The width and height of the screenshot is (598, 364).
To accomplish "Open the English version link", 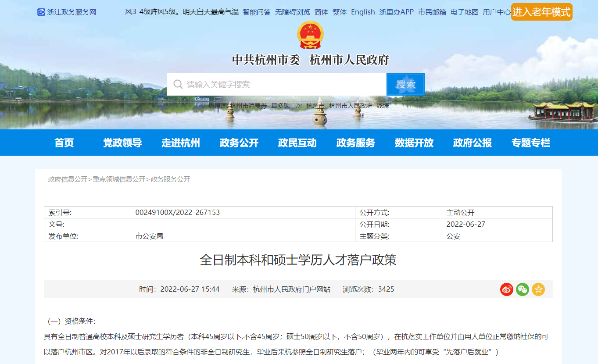I will pyautogui.click(x=363, y=12).
